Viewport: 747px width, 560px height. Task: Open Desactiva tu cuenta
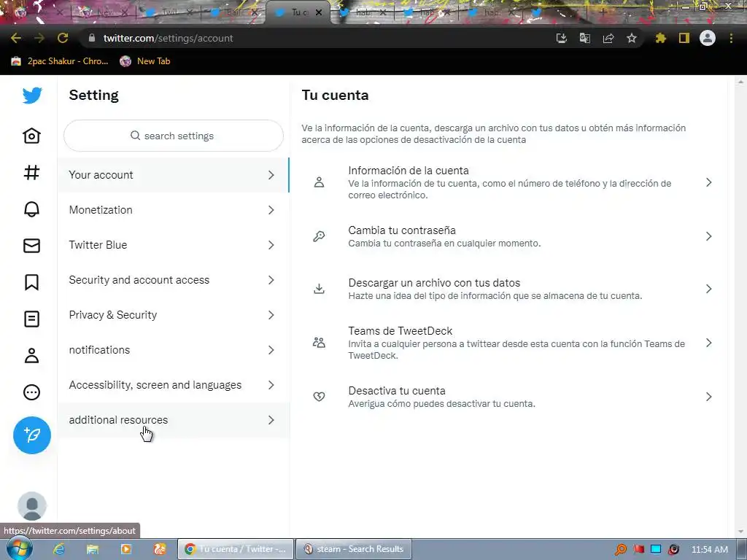[508, 397]
